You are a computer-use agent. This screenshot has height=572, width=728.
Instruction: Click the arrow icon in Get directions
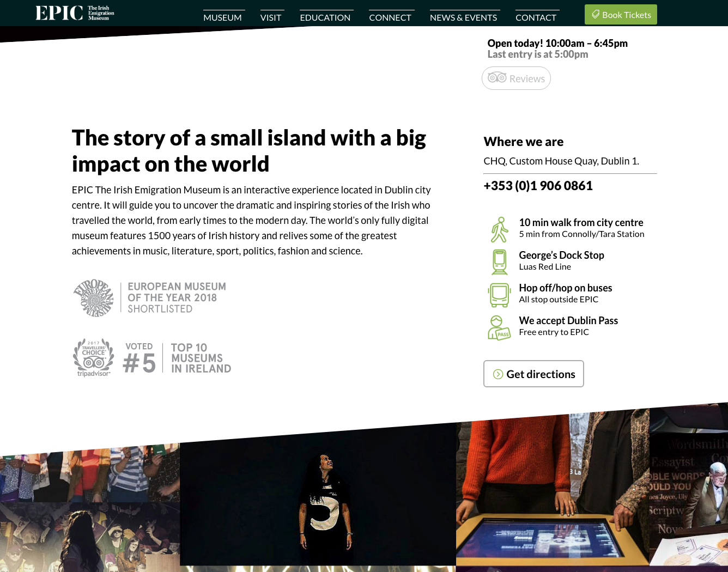click(498, 374)
